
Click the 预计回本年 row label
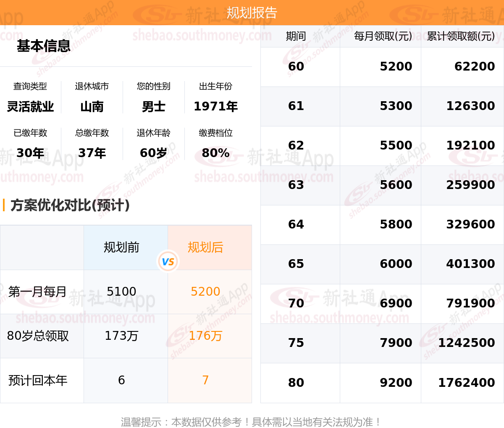(x=38, y=381)
